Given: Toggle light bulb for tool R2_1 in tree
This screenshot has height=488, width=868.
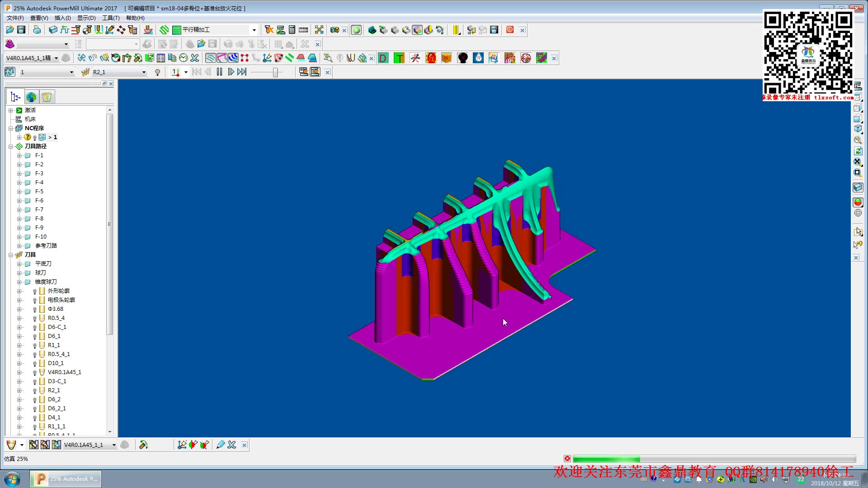Looking at the screenshot, I should 35,391.
